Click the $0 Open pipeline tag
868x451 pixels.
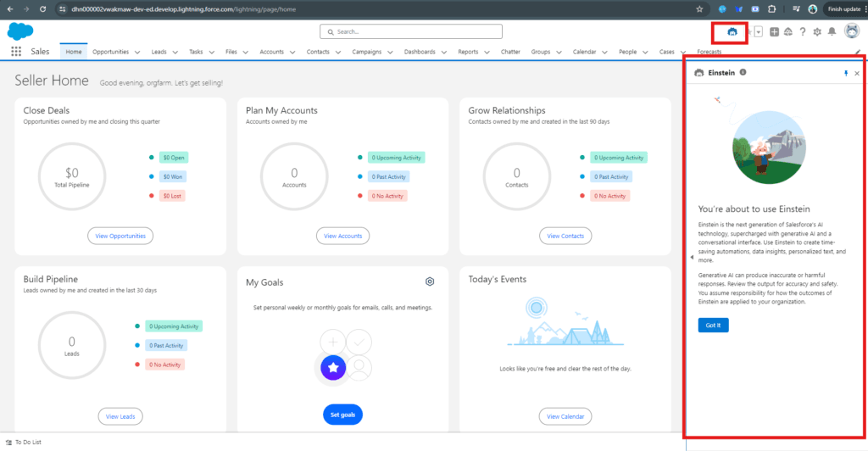[x=174, y=158]
